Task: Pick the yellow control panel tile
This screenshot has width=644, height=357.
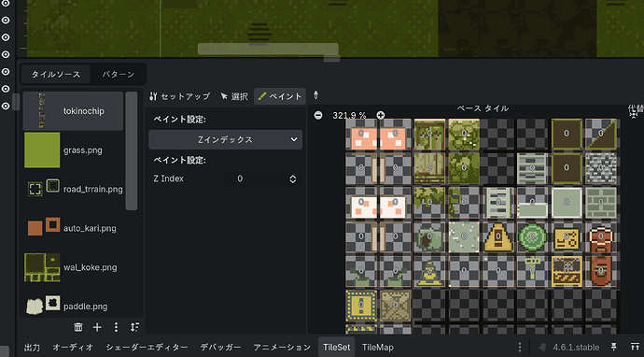Action: click(x=567, y=236)
